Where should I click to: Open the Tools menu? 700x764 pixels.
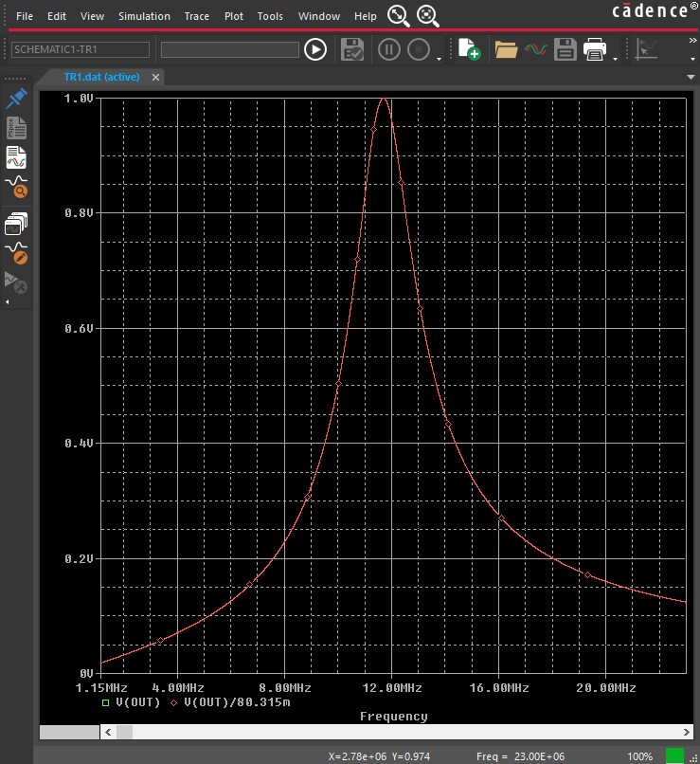(270, 16)
